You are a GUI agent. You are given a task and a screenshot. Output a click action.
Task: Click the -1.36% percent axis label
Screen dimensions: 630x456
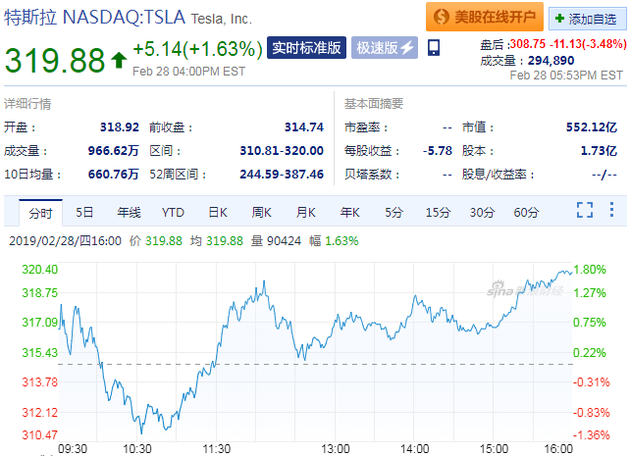(591, 435)
